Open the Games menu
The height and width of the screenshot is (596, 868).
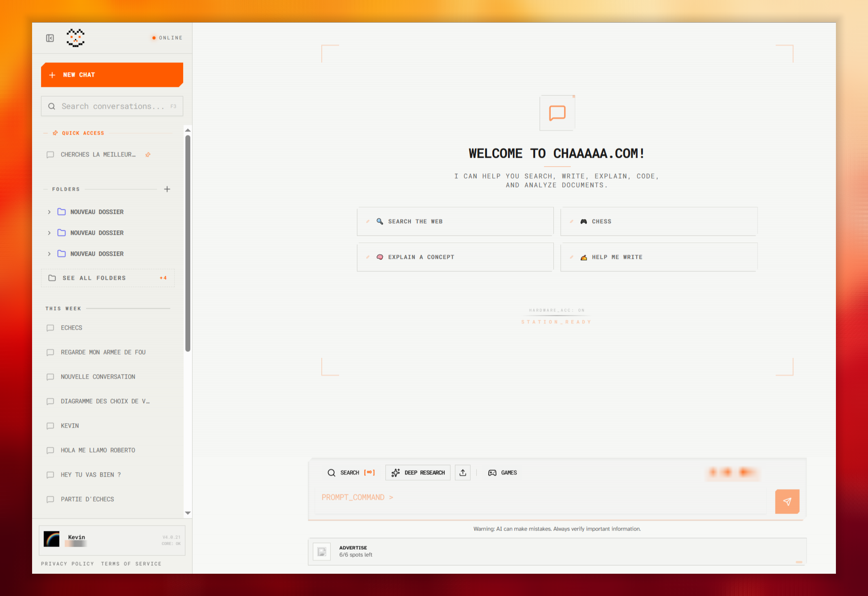503,473
